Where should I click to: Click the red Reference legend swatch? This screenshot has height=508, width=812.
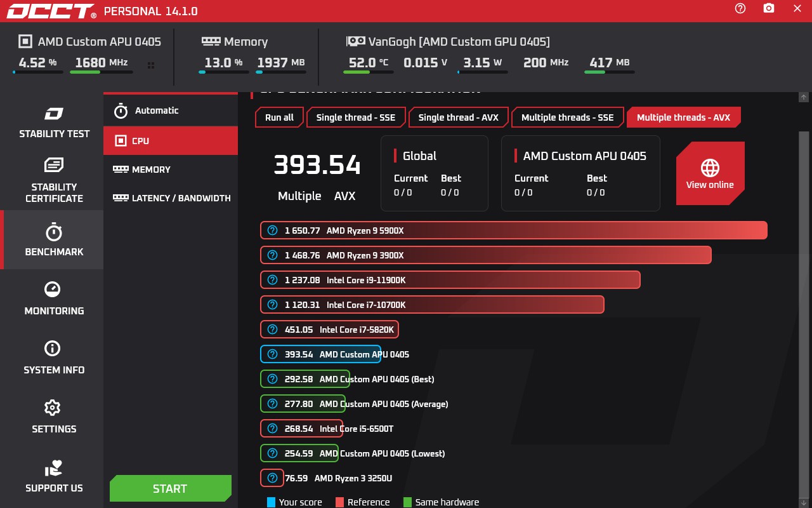(x=339, y=502)
